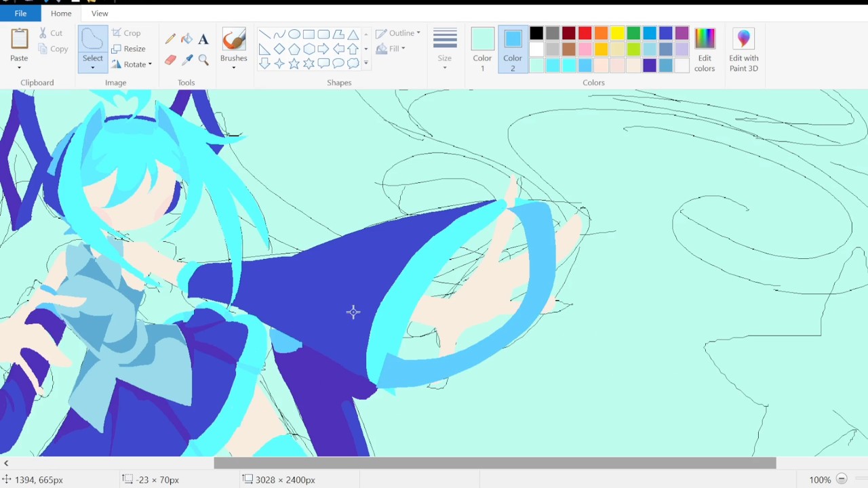Activate the Color 1 foreground selector
The width and height of the screenshot is (868, 488).
tap(483, 50)
